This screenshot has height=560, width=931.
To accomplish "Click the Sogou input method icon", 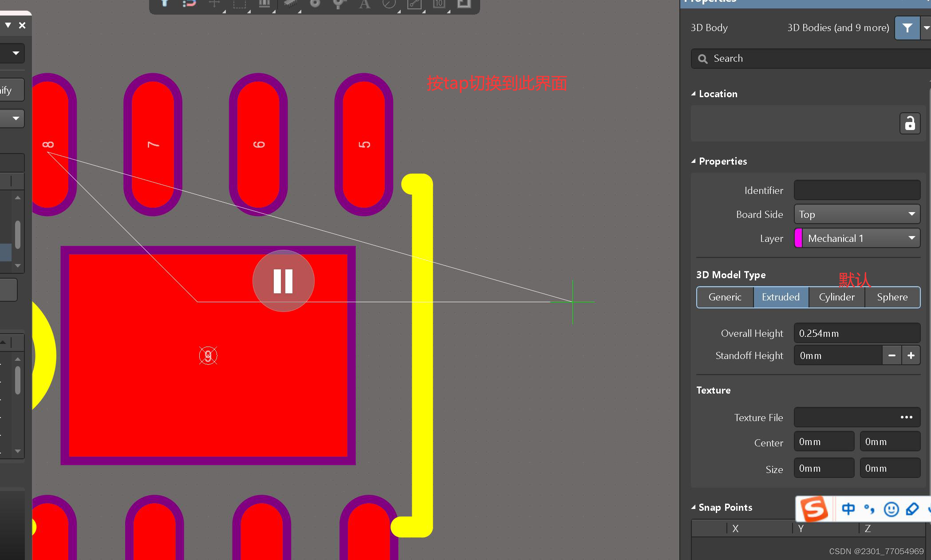I will 814,509.
